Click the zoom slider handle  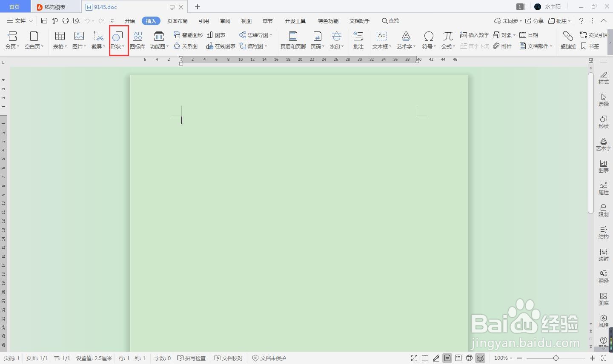[x=556, y=358]
